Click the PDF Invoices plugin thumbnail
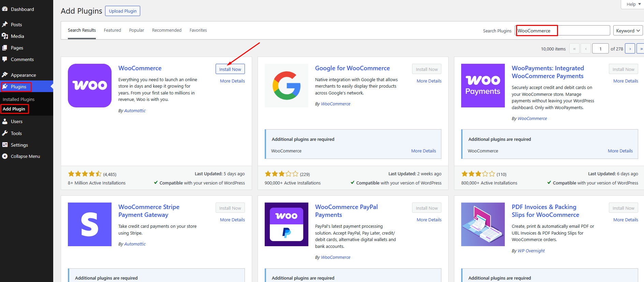The image size is (644, 282). [x=483, y=224]
